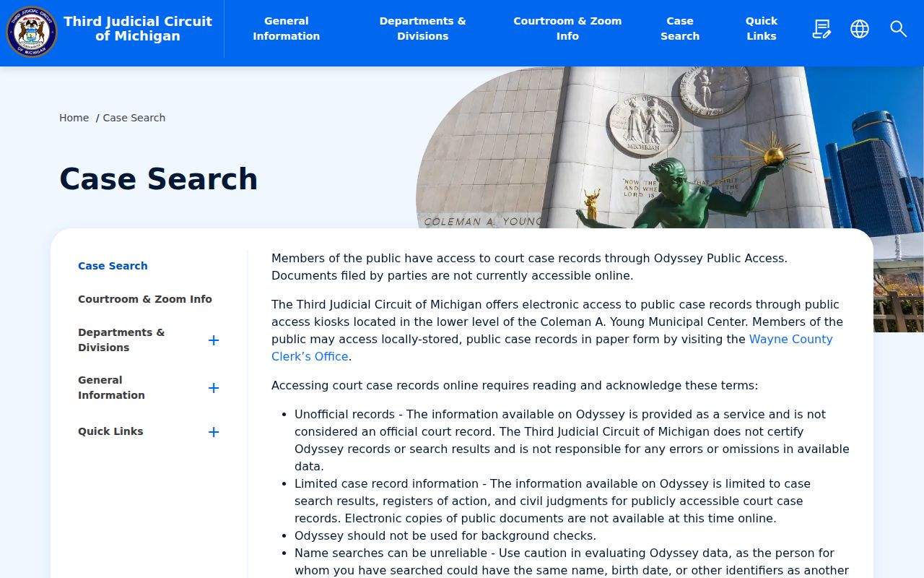Expand General Information in sidebar

pos(214,388)
